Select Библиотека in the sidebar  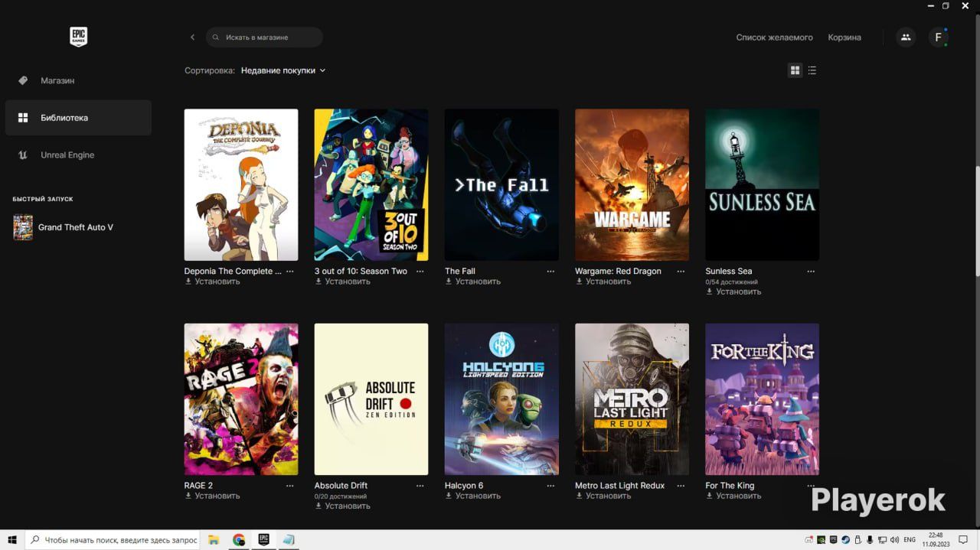(x=78, y=118)
